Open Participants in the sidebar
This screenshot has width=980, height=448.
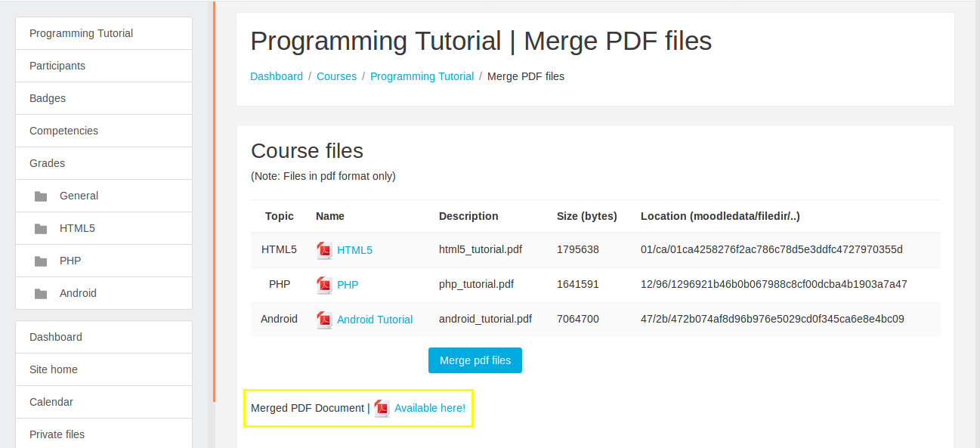104,66
